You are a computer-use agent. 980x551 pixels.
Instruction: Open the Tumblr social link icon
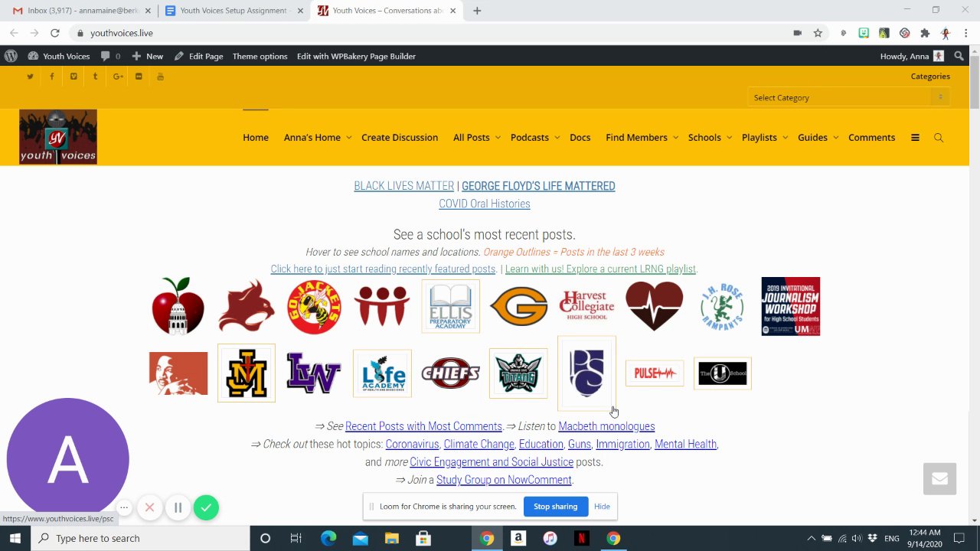(x=95, y=77)
